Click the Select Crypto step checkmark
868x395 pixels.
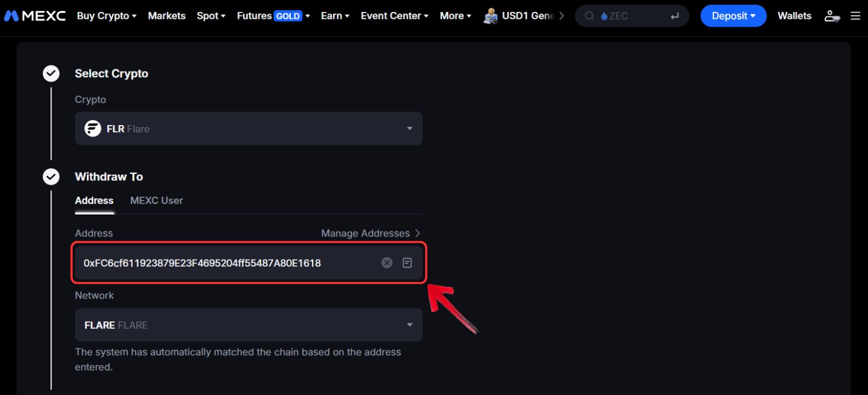[x=51, y=73]
